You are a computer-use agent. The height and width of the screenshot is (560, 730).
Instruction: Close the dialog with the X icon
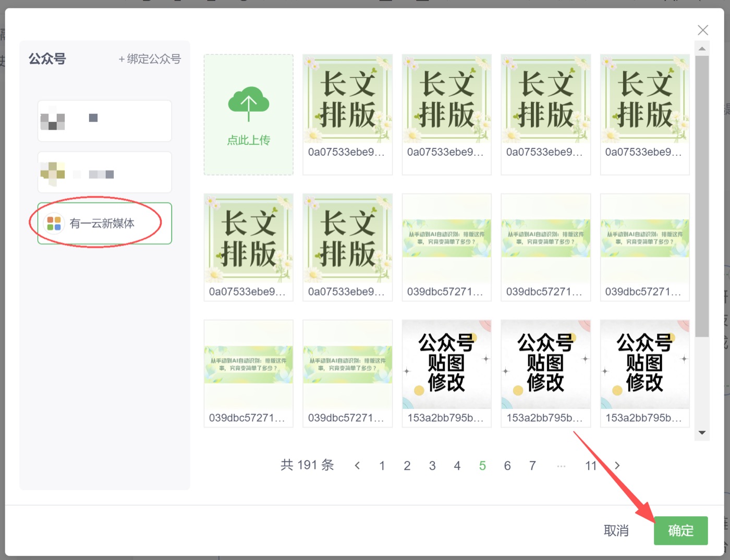(703, 30)
